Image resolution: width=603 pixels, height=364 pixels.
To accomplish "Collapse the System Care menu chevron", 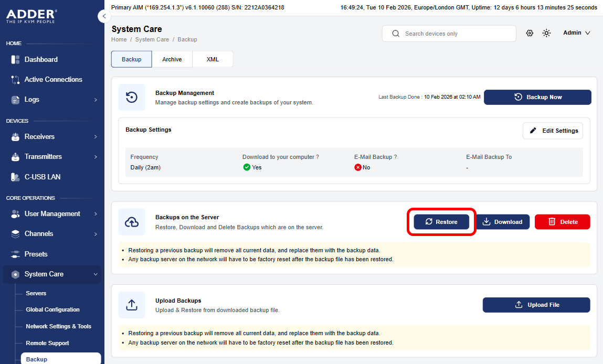I will [96, 274].
